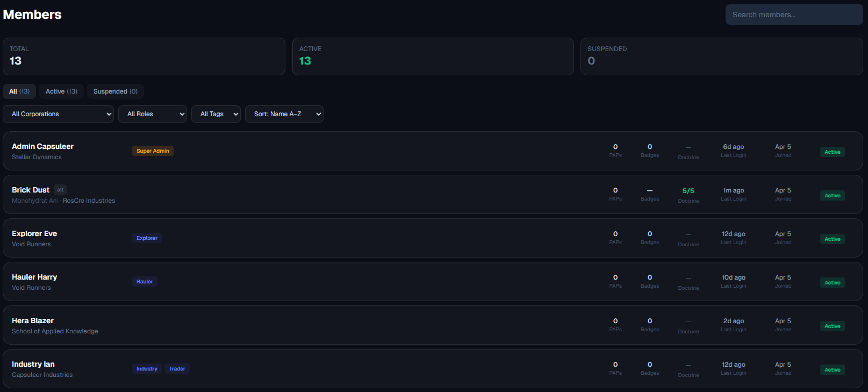
Task: Open the All Corporations dropdown
Action: pyautogui.click(x=59, y=114)
